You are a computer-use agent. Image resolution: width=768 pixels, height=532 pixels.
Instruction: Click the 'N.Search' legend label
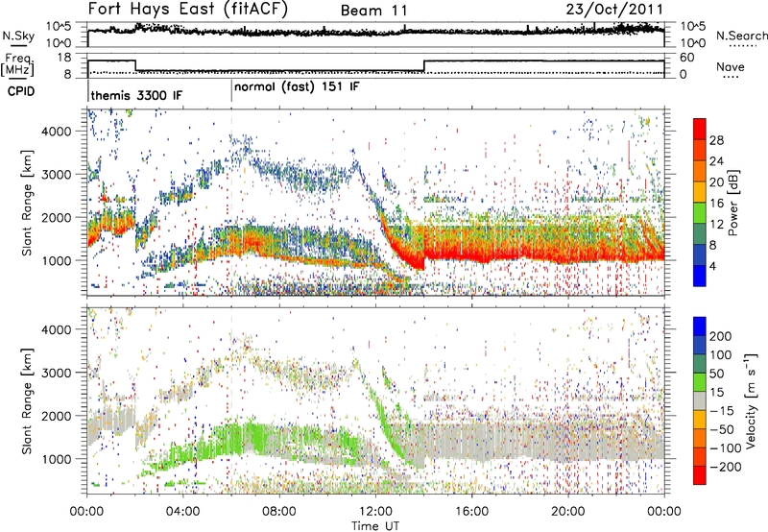pos(741,36)
